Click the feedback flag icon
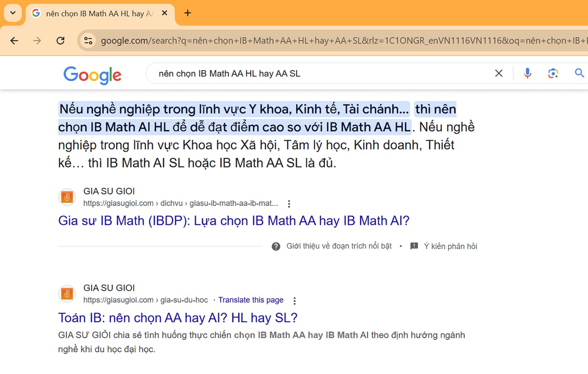This screenshot has width=588, height=374. point(414,246)
